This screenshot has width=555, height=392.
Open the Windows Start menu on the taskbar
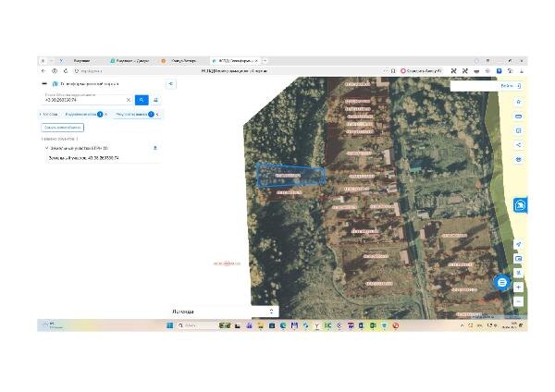[170, 325]
